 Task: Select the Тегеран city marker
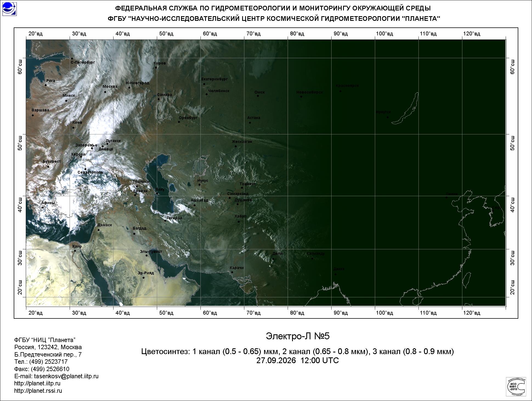pos(165,221)
